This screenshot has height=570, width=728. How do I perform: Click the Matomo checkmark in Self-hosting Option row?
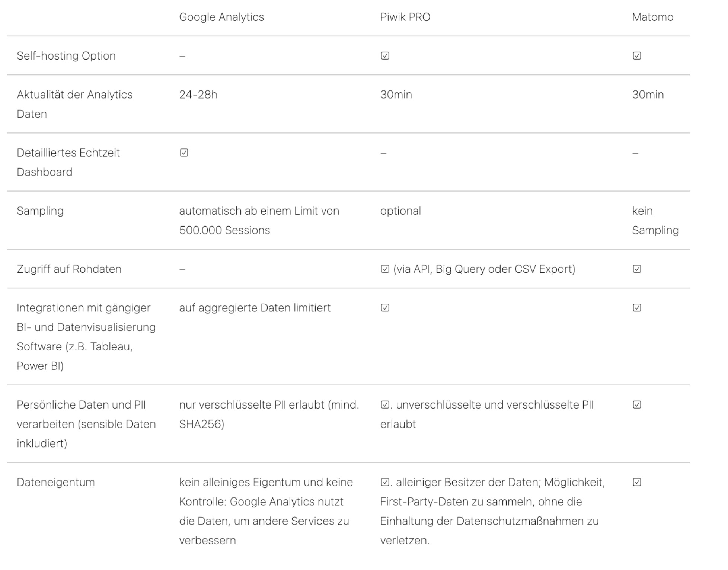(x=636, y=56)
